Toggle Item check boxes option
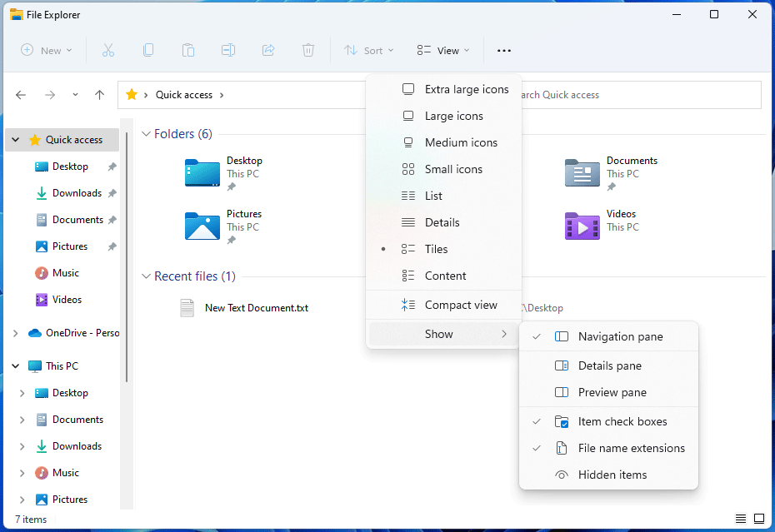775x532 pixels. point(608,421)
